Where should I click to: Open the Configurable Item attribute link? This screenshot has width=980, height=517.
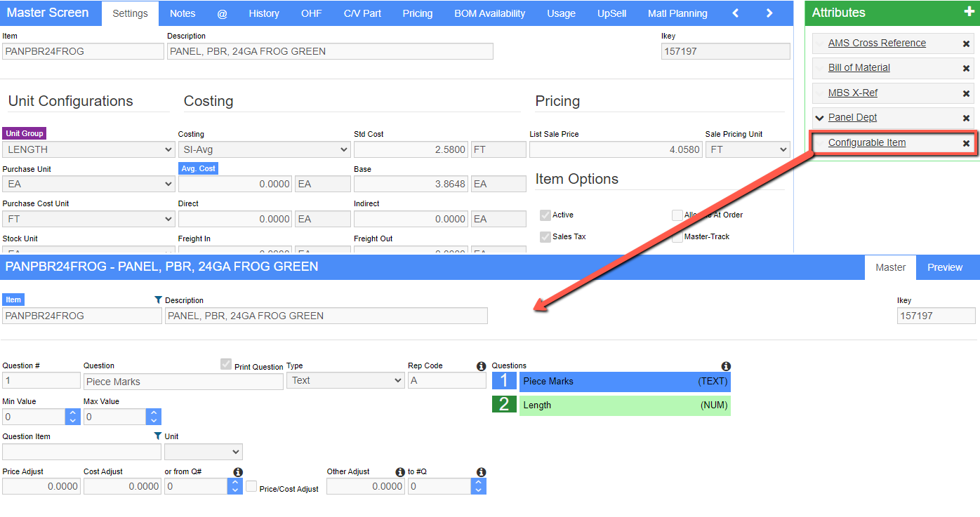click(x=866, y=142)
